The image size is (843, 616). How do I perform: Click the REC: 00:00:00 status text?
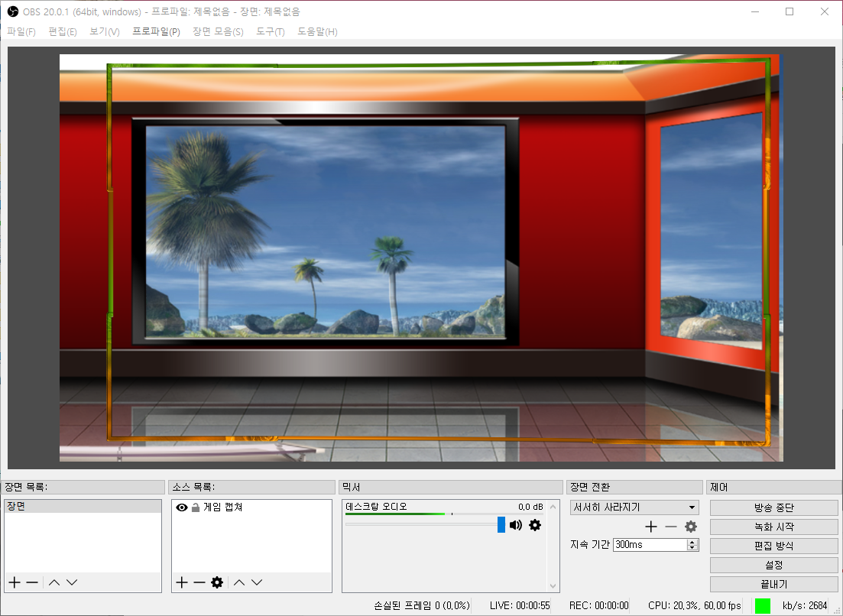(599, 606)
